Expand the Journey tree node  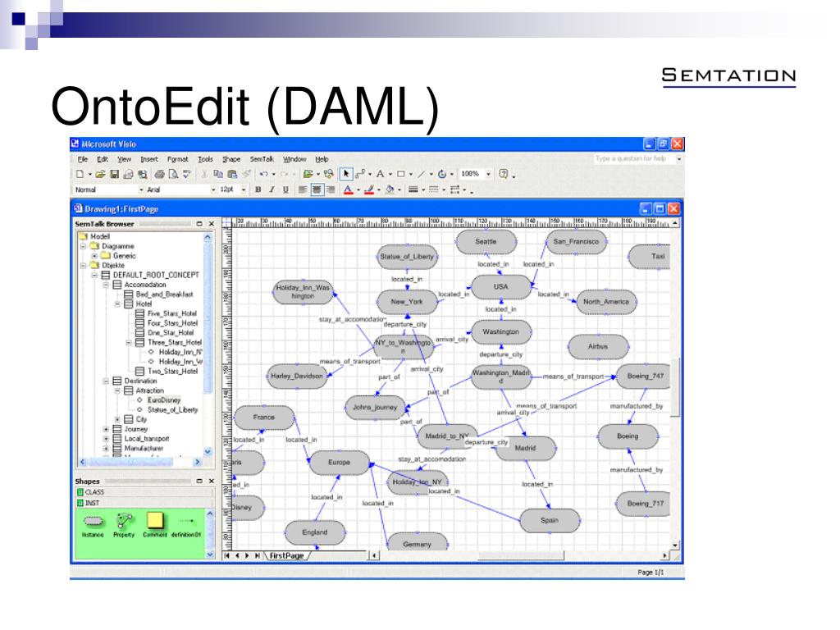106,429
